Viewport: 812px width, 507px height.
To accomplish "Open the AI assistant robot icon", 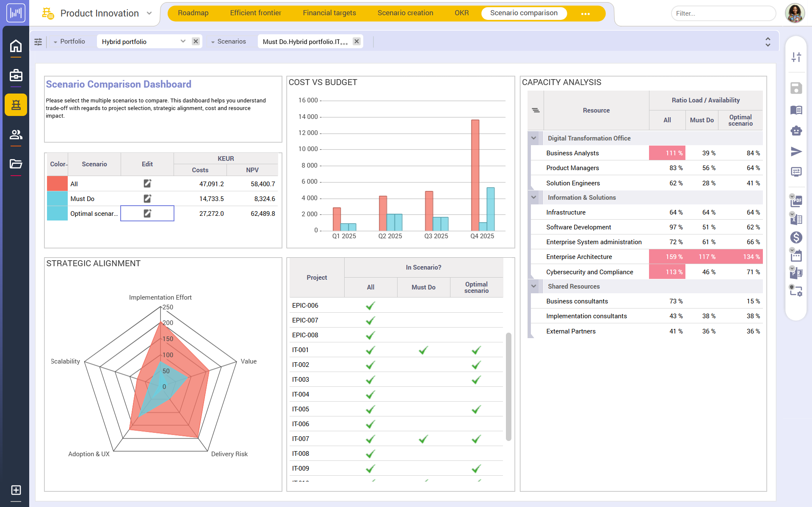I will [796, 131].
